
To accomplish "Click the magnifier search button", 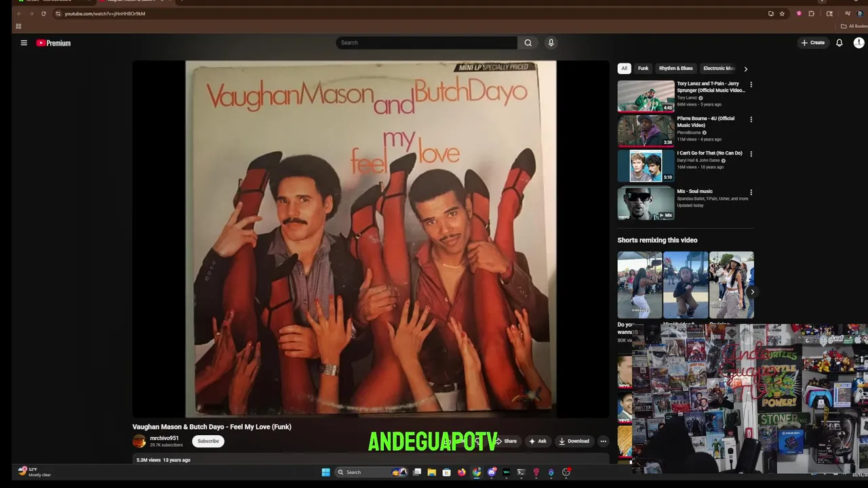I will coord(528,43).
